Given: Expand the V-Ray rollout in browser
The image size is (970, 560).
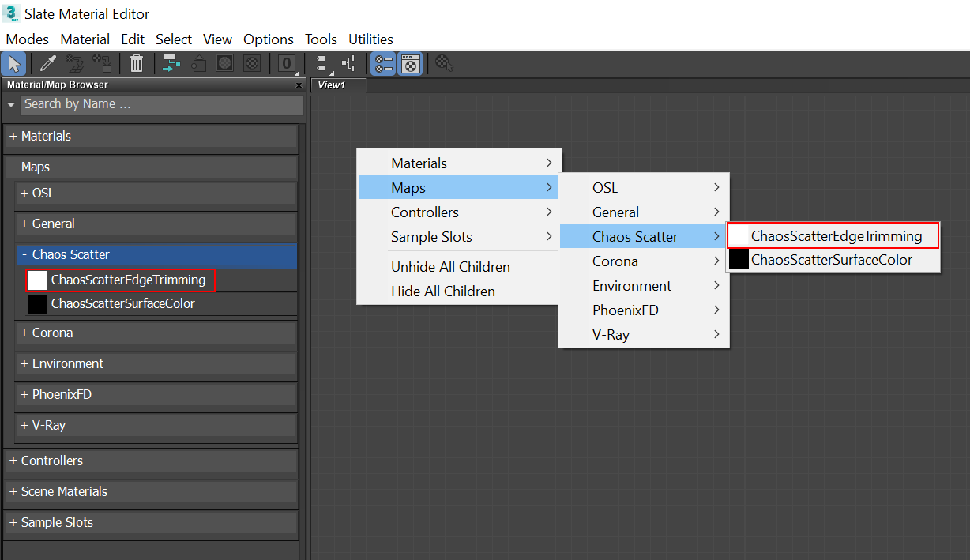Looking at the screenshot, I should pos(156,425).
